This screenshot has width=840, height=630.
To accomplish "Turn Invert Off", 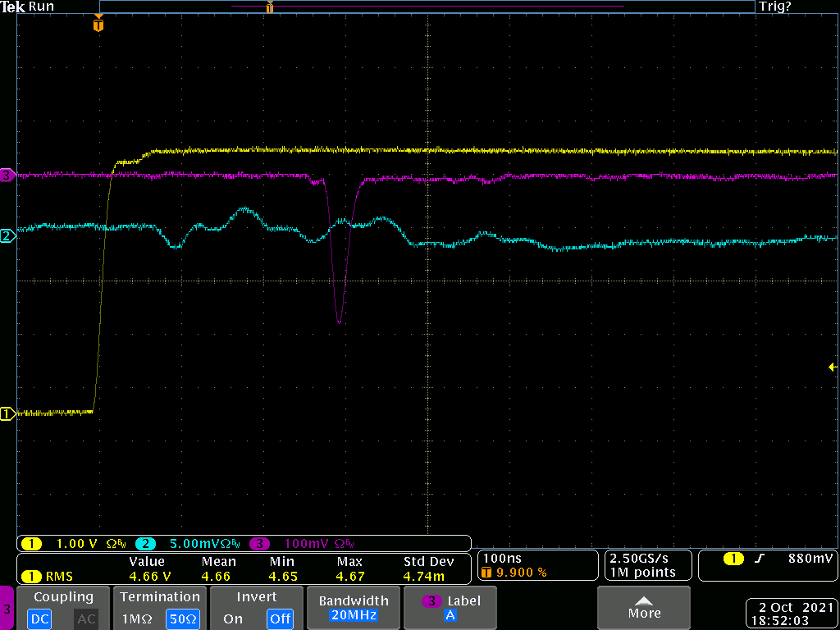I will [x=280, y=619].
